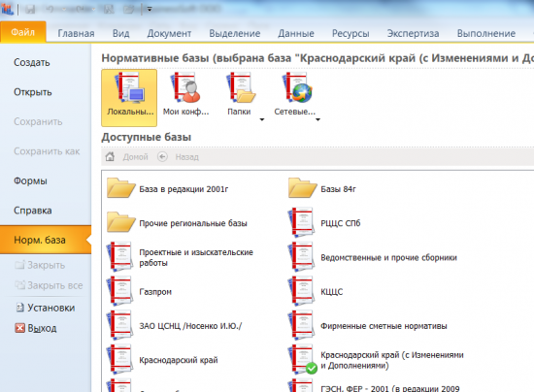
Task: Switch to the Главная ribbon tab
Action: 76,33
